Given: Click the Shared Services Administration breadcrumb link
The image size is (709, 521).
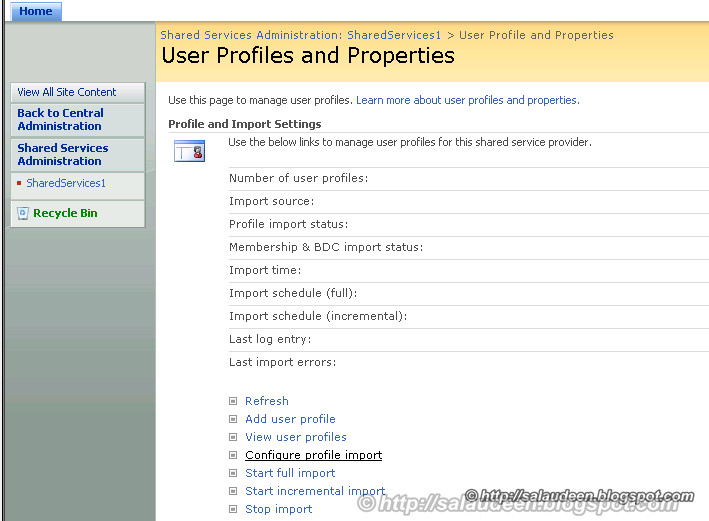Looking at the screenshot, I should coord(301,35).
